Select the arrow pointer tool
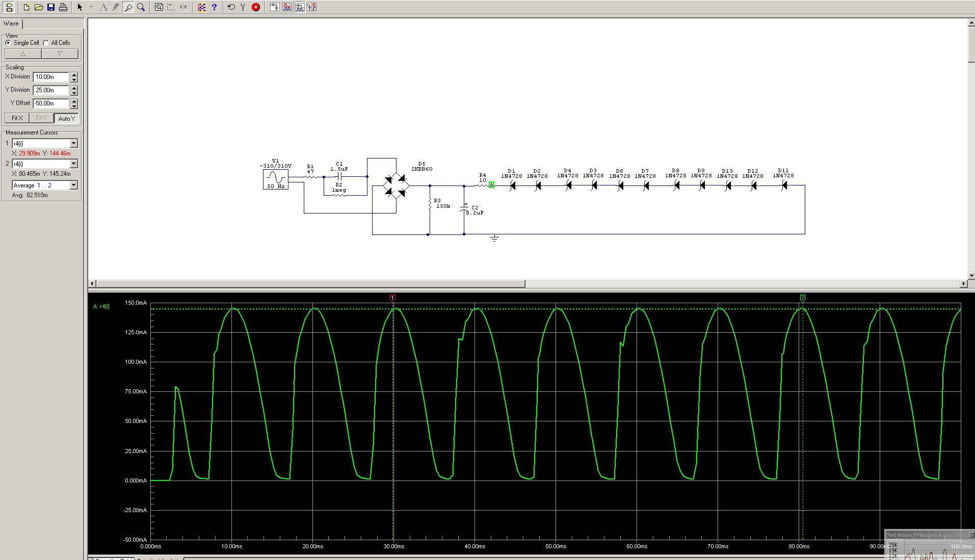The image size is (975, 560). tap(80, 7)
